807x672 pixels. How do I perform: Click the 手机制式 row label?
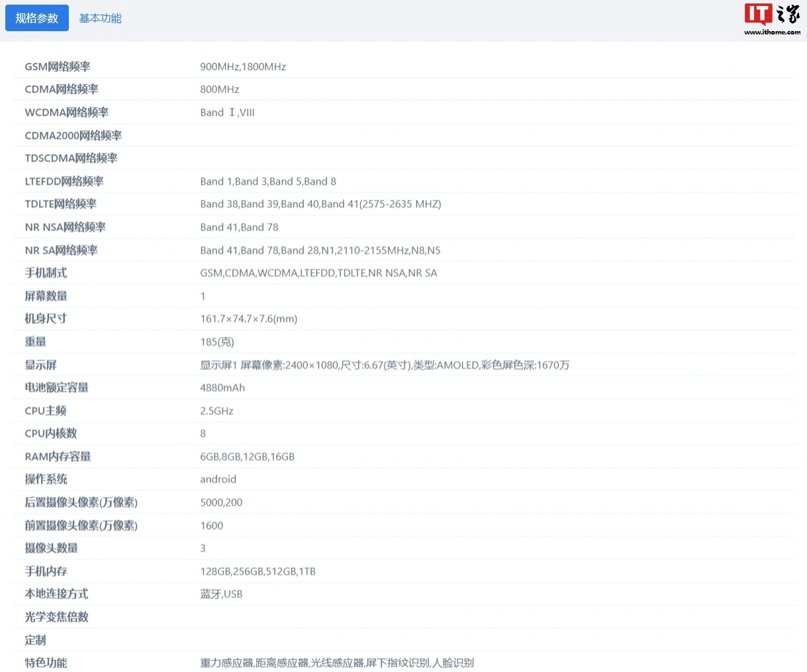pyautogui.click(x=46, y=273)
